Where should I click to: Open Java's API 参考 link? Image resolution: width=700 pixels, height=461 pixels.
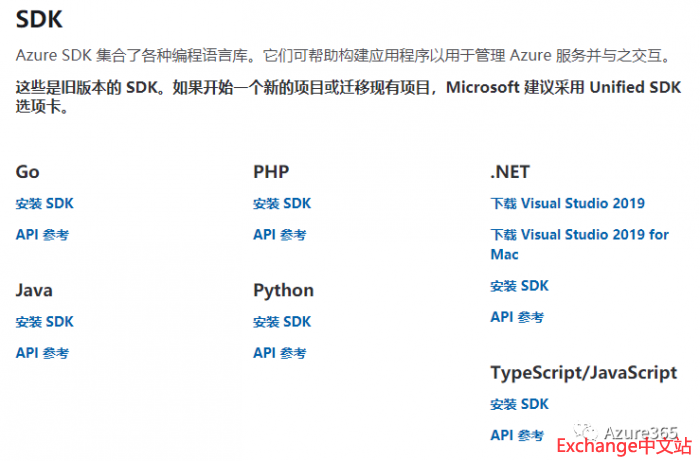click(x=42, y=353)
